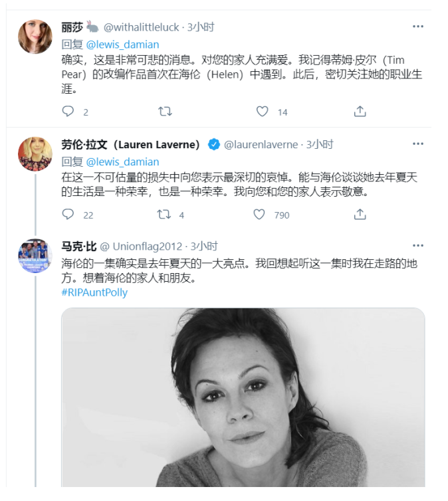The height and width of the screenshot is (501, 448).
Task: Share Lauren Laverne's tweet
Action: [x=360, y=214]
